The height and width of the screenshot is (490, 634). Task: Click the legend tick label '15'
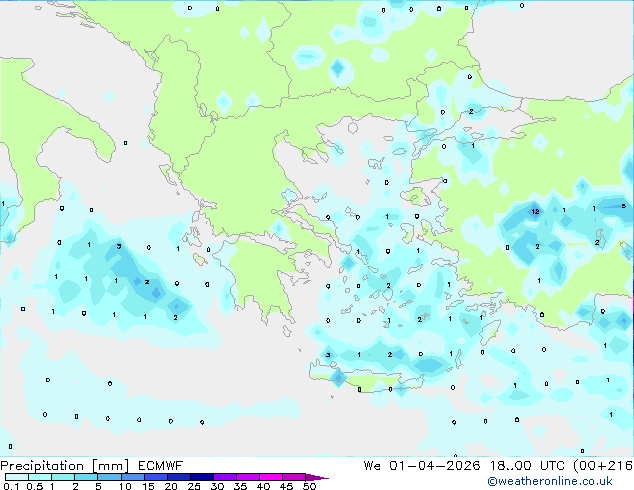(x=148, y=486)
